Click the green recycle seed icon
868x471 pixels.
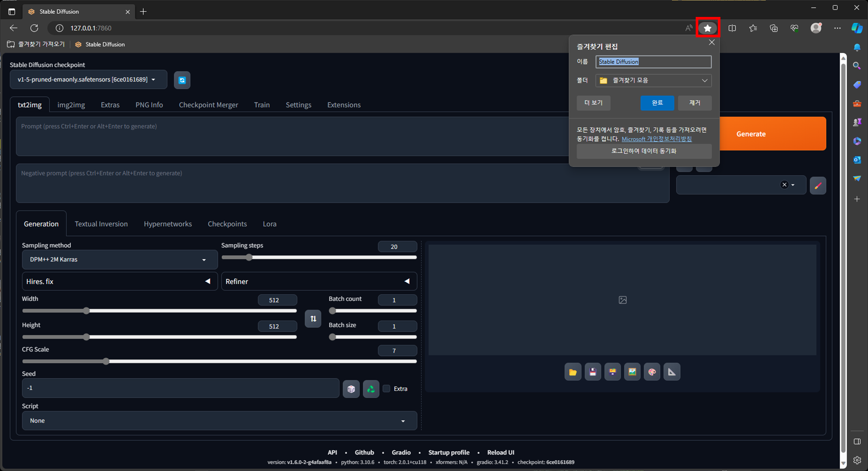point(371,389)
